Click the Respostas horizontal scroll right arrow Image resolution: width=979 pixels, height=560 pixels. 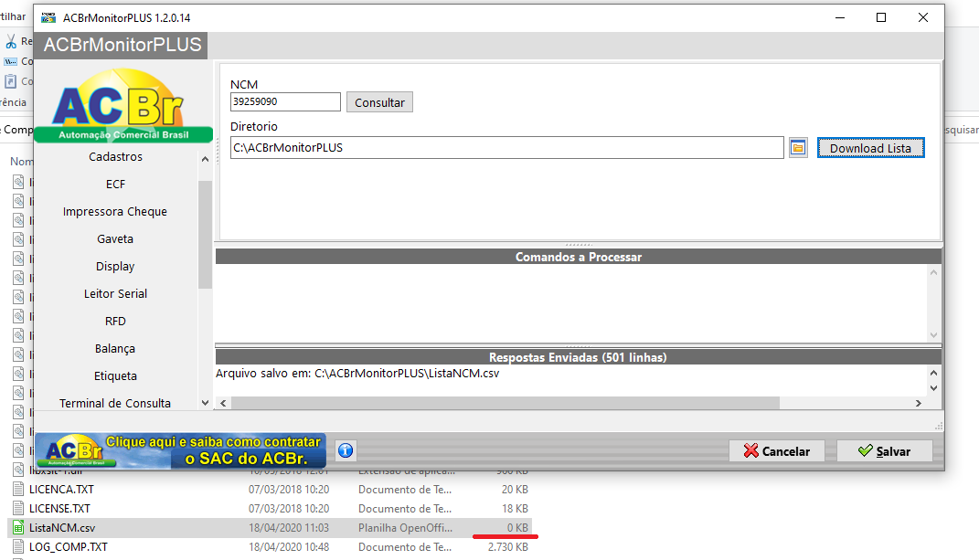[x=919, y=403]
